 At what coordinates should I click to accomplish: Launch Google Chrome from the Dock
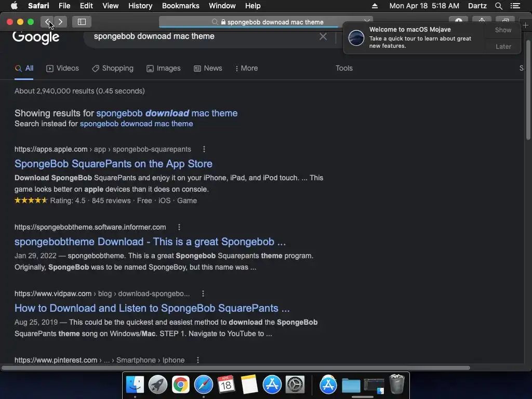pos(180,384)
